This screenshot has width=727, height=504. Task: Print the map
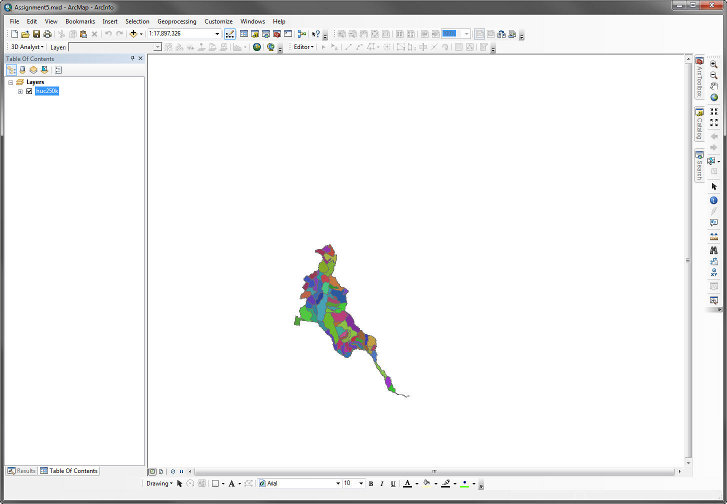tap(47, 34)
